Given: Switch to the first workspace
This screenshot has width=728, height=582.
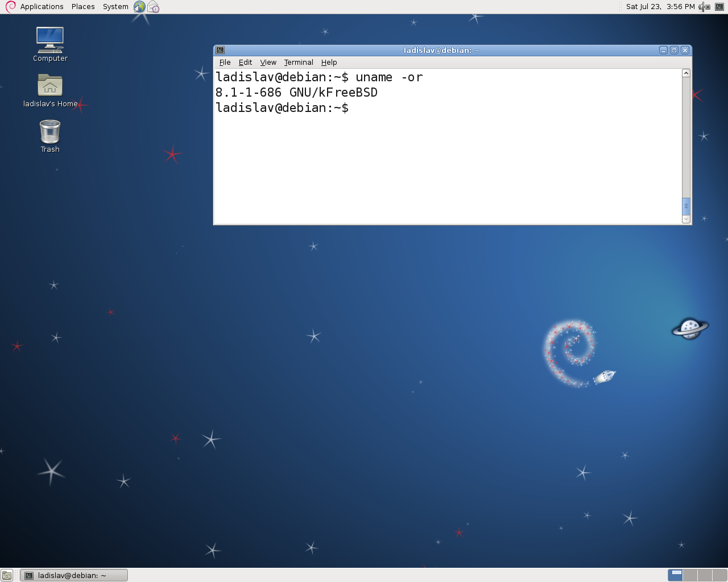Looking at the screenshot, I should tap(675, 575).
